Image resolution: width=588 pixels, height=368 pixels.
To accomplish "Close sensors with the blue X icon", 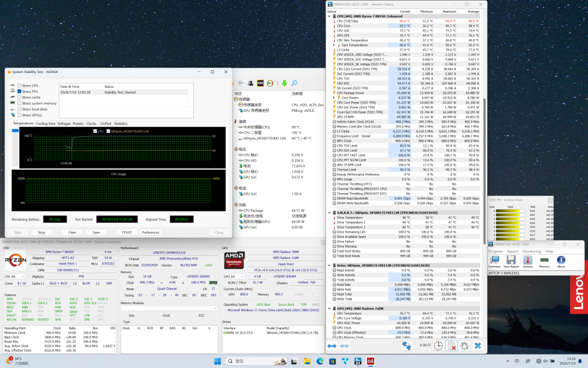I will pos(477,346).
